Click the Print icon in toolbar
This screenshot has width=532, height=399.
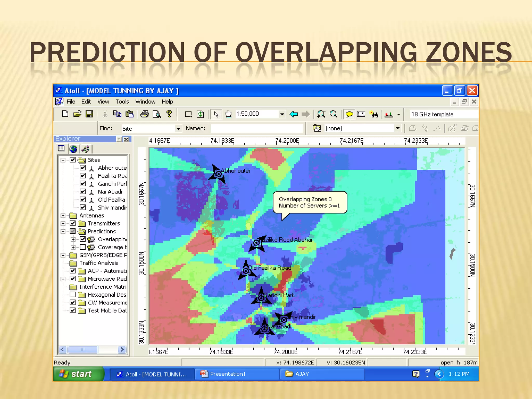144,114
